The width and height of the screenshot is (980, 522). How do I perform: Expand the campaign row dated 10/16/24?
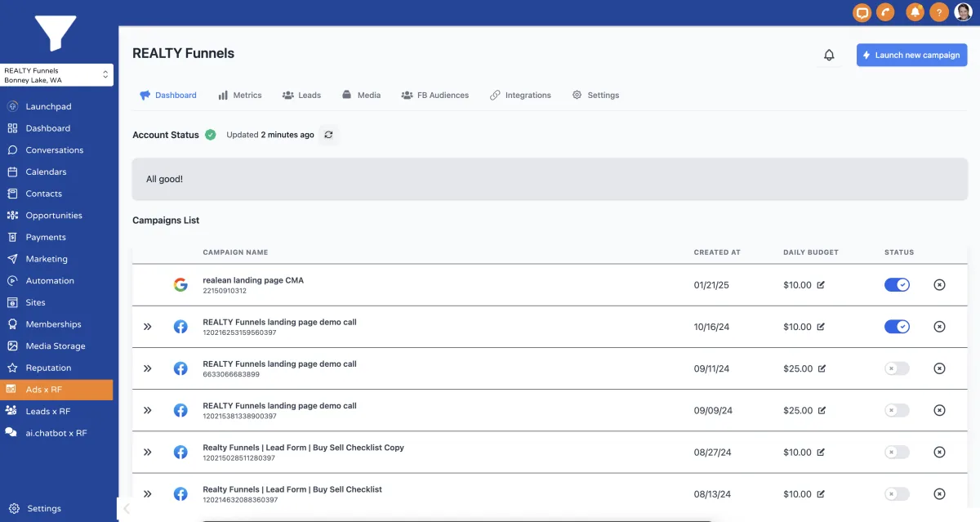148,327
